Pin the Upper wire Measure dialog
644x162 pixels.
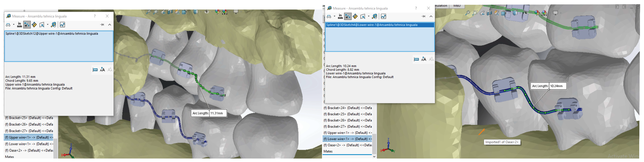coord(102,25)
